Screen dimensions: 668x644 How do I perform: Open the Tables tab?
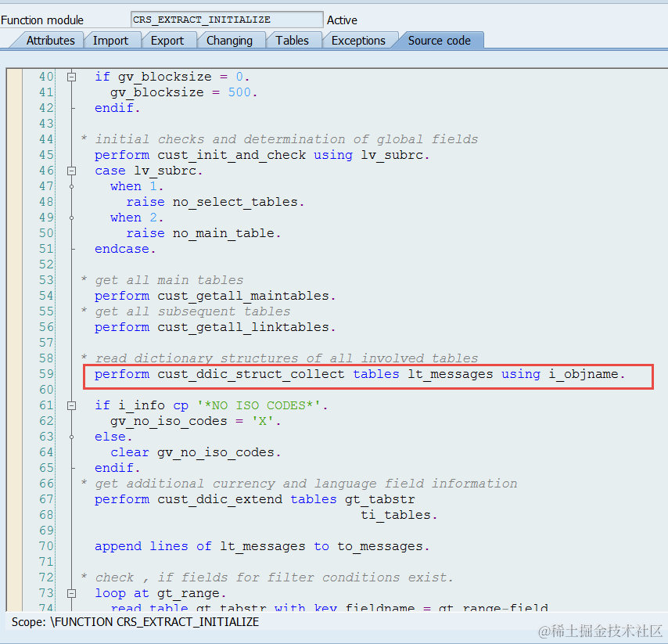click(292, 41)
